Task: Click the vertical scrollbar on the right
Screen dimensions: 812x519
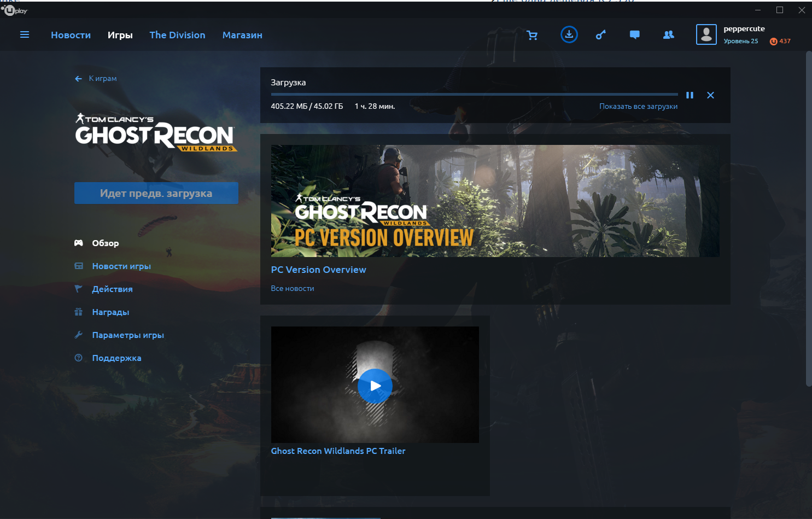Action: (809, 219)
